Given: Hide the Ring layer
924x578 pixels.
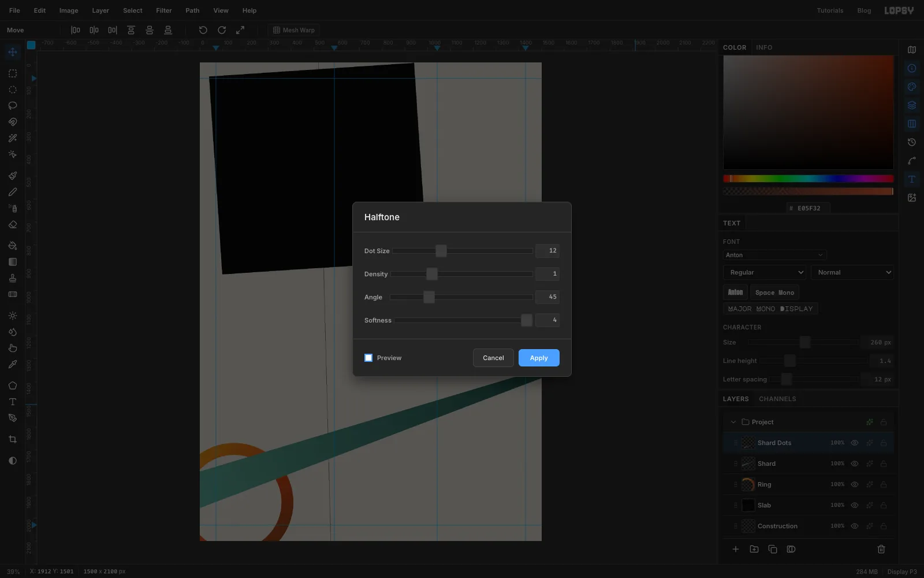Looking at the screenshot, I should point(855,484).
